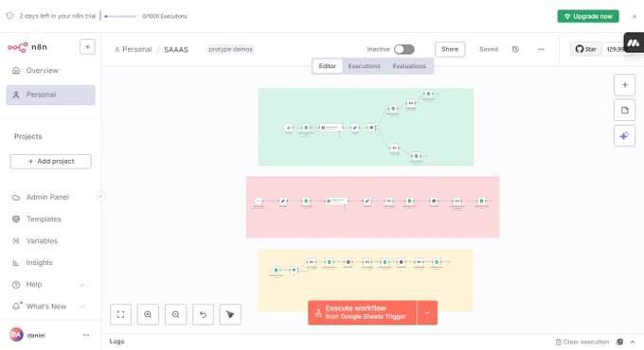Viewport: 644px width, 350px height.
Task: Zoom in on the canvas
Action: [x=148, y=314]
